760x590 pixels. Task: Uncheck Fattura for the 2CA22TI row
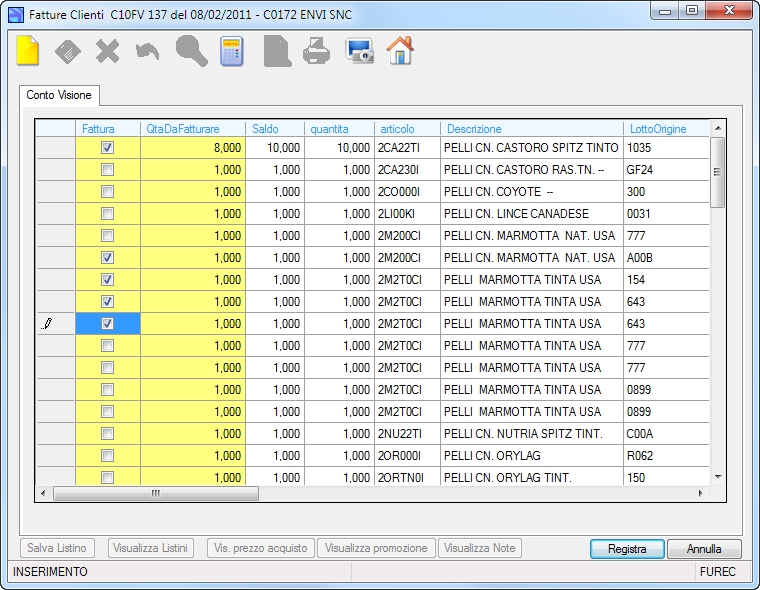click(108, 147)
